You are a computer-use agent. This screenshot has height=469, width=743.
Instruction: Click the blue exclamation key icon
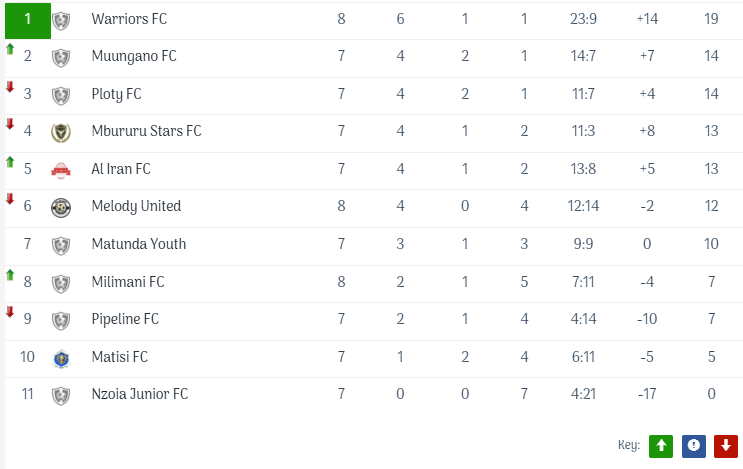tap(693, 446)
